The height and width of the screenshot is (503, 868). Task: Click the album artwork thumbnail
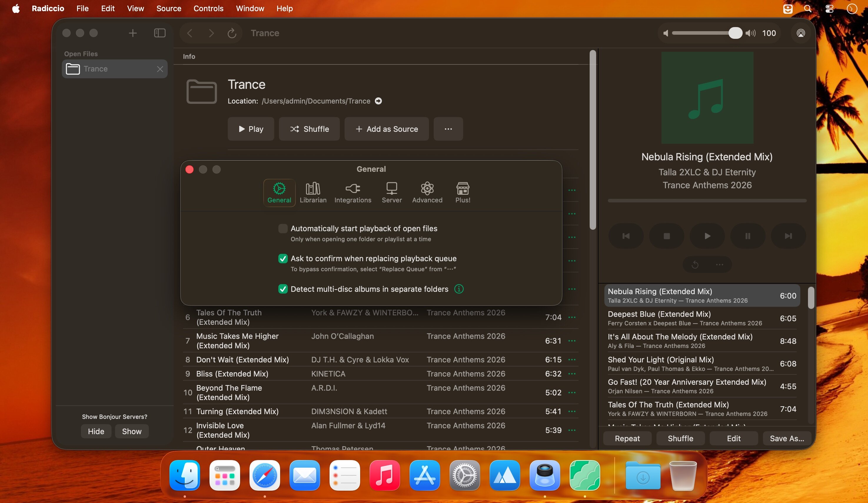pos(707,98)
